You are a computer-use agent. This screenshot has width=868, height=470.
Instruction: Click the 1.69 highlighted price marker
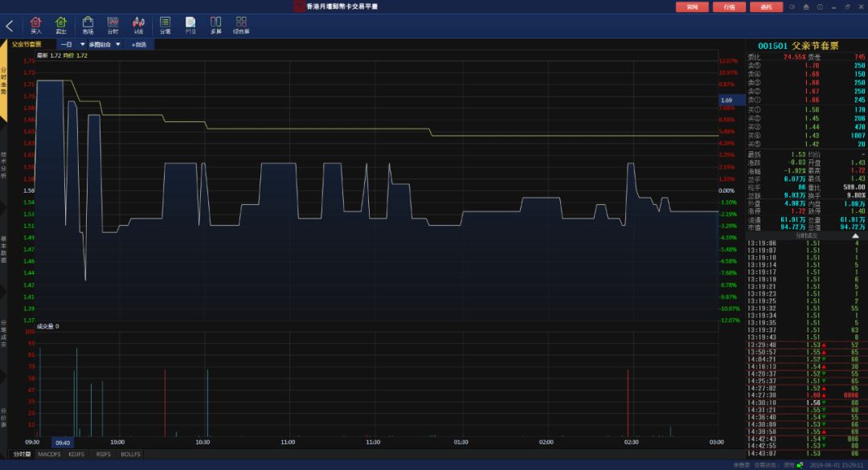pos(732,100)
